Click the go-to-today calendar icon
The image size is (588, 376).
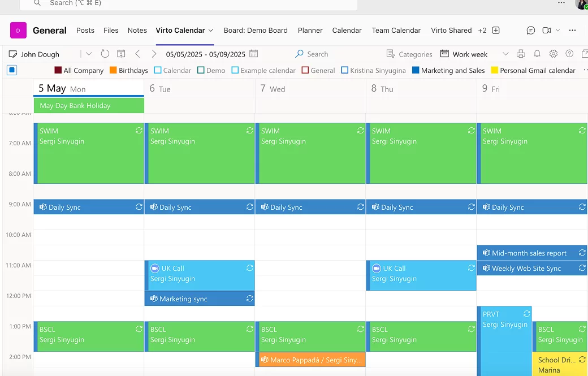[x=121, y=54]
